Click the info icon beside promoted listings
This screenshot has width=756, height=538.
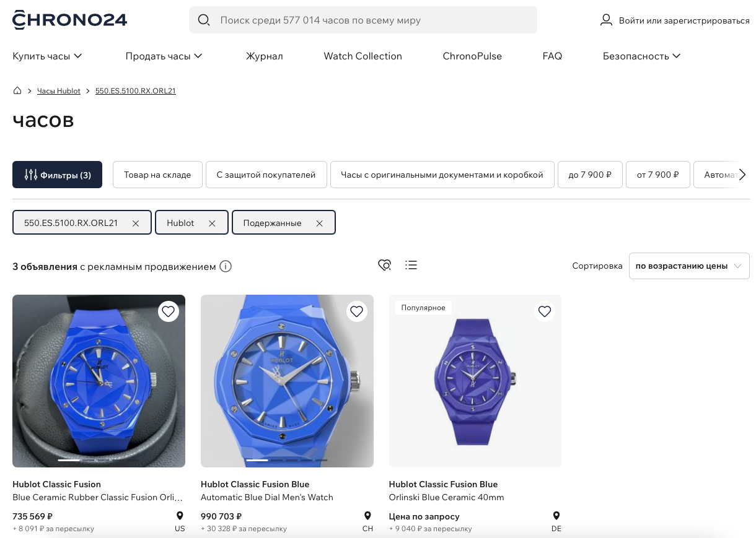[x=226, y=267]
